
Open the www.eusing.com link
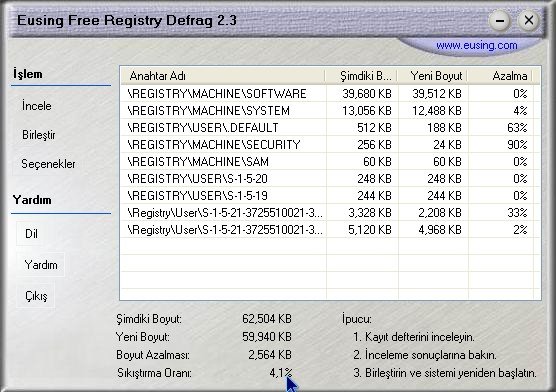(477, 45)
